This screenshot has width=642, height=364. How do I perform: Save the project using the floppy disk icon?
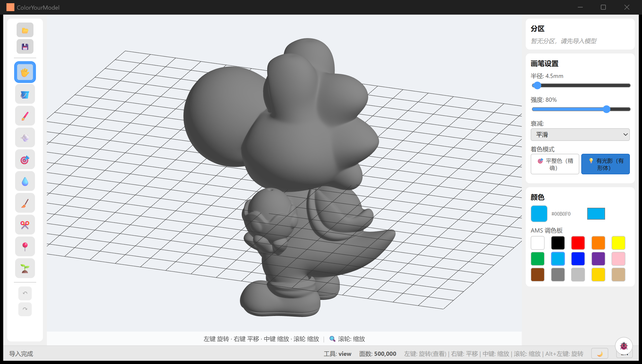(x=25, y=47)
